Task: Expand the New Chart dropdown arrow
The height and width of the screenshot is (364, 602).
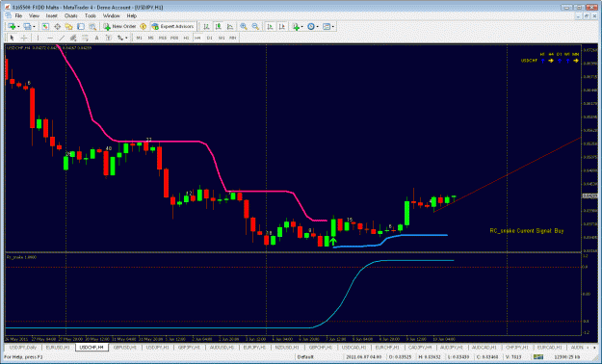Action: pyautogui.click(x=18, y=27)
